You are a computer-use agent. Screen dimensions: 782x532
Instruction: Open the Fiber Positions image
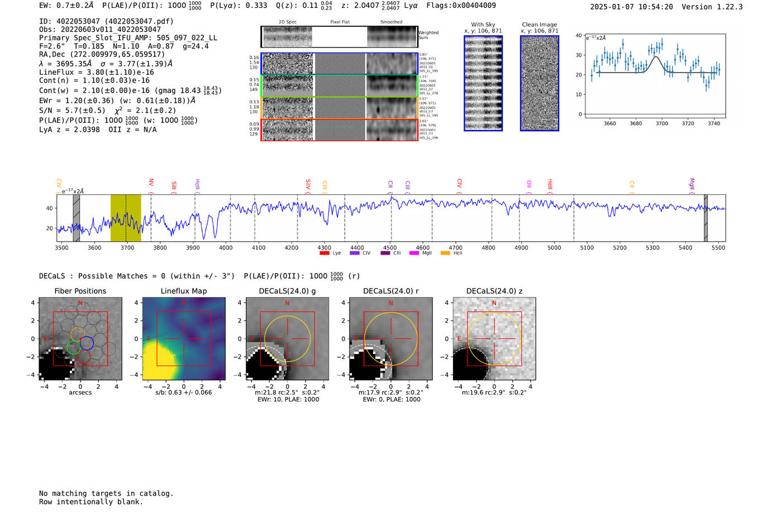(x=80, y=339)
